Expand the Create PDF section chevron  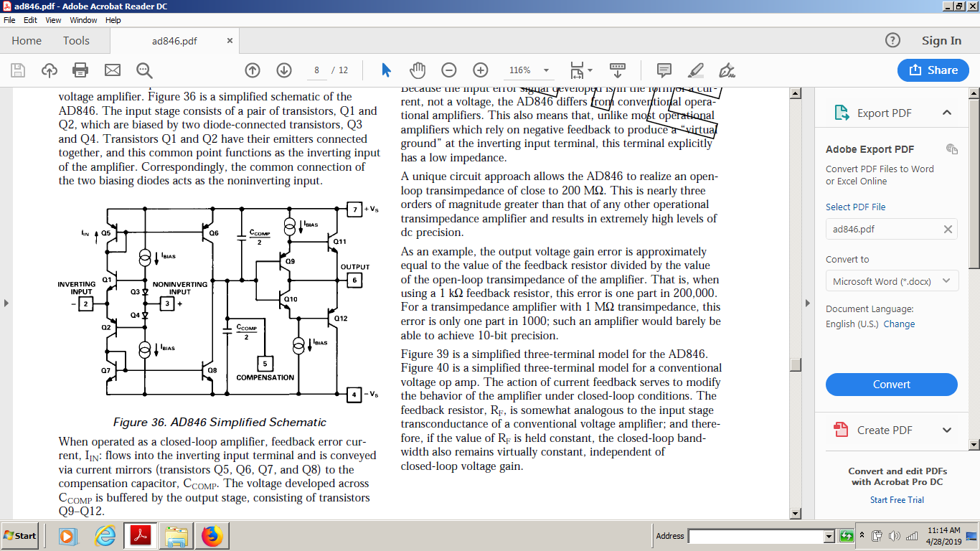(946, 430)
